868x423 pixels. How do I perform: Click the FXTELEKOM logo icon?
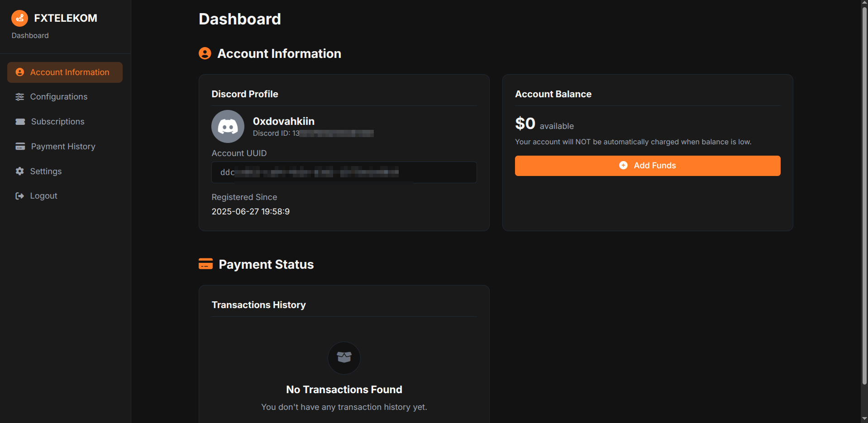(19, 18)
